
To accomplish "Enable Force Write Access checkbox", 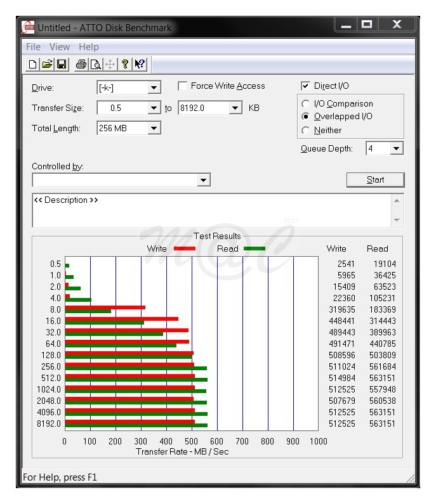I will [182, 86].
